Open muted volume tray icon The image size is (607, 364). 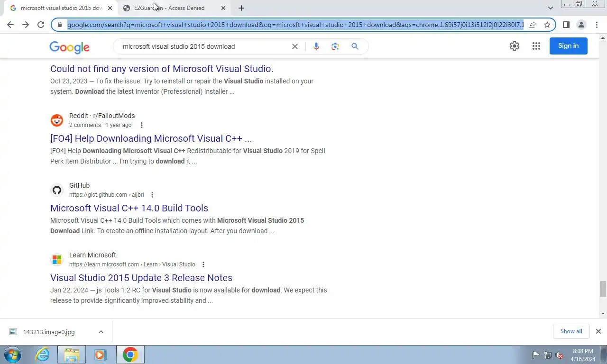coord(560,355)
